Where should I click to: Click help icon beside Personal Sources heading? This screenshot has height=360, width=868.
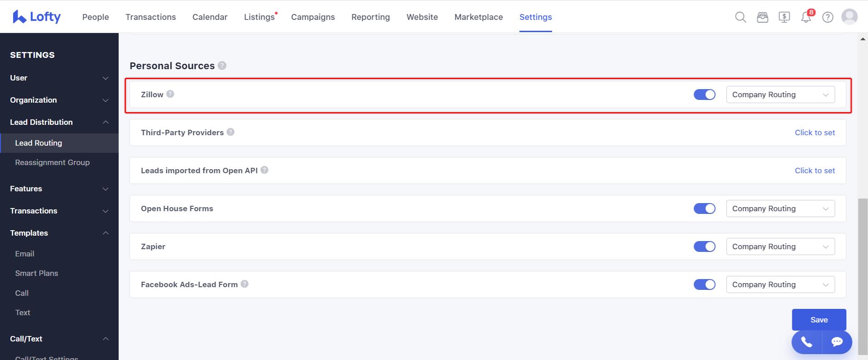click(x=222, y=66)
